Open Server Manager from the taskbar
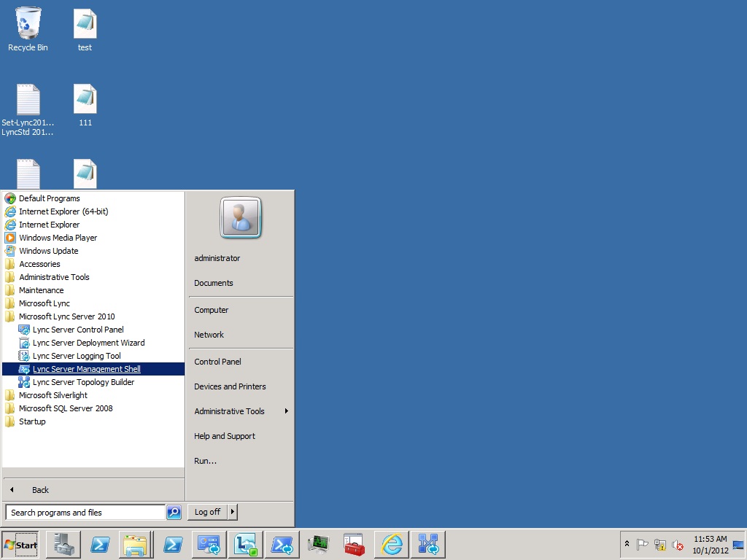The height and width of the screenshot is (560, 747). click(x=63, y=545)
